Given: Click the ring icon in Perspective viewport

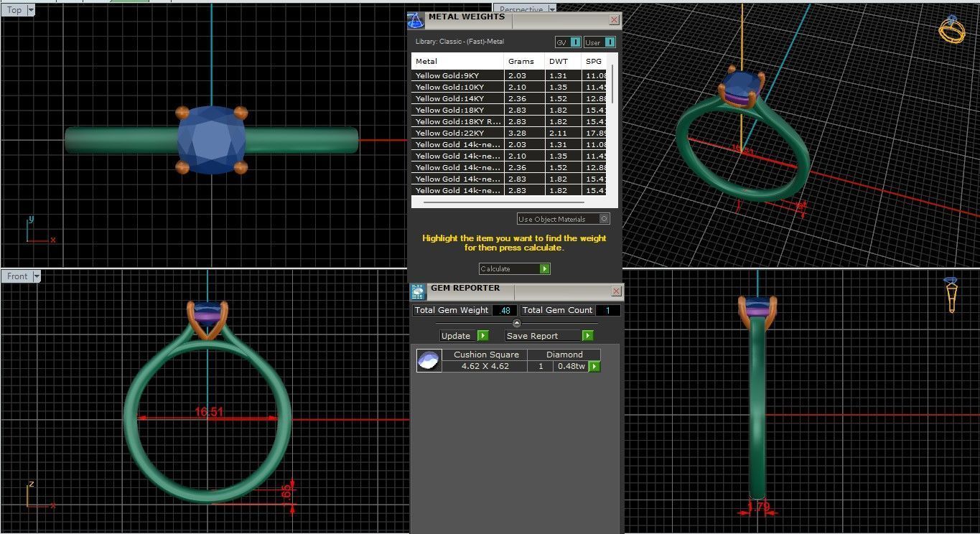Looking at the screenshot, I should click(952, 29).
